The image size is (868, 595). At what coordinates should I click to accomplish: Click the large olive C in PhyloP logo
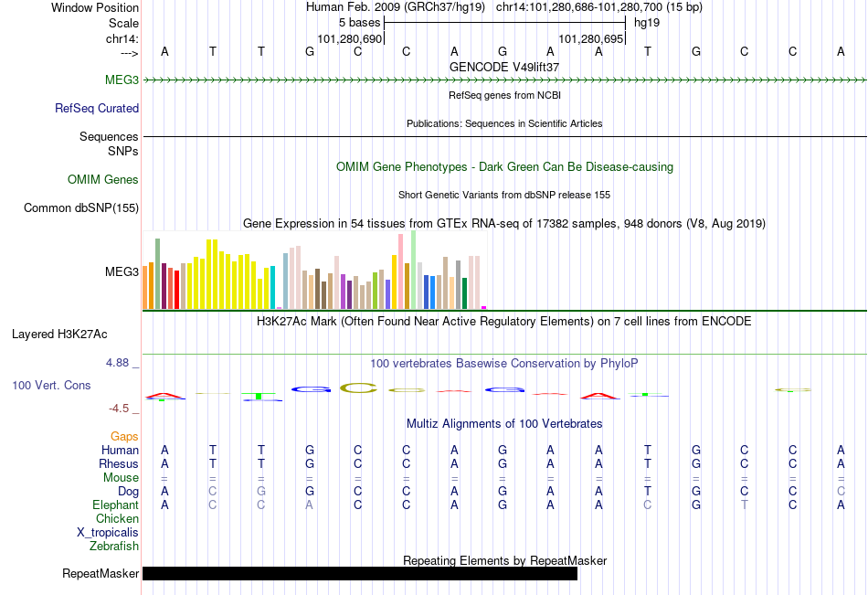358,388
